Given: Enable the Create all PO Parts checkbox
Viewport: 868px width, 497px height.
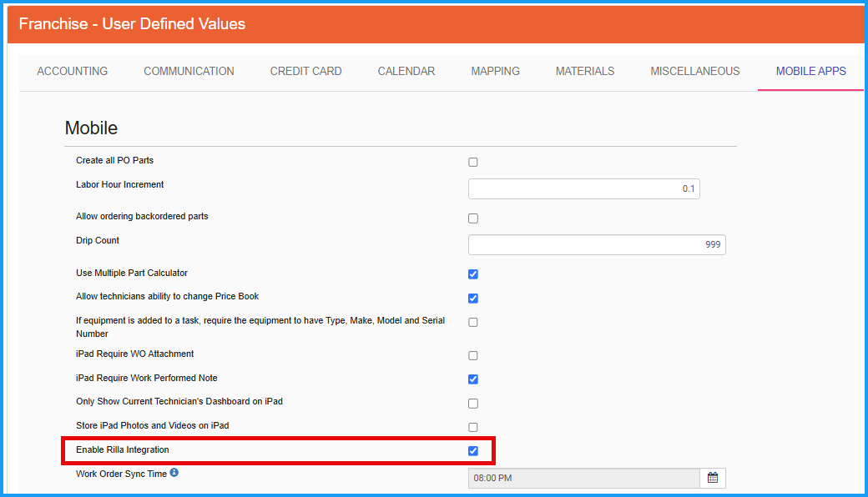Looking at the screenshot, I should tap(472, 162).
